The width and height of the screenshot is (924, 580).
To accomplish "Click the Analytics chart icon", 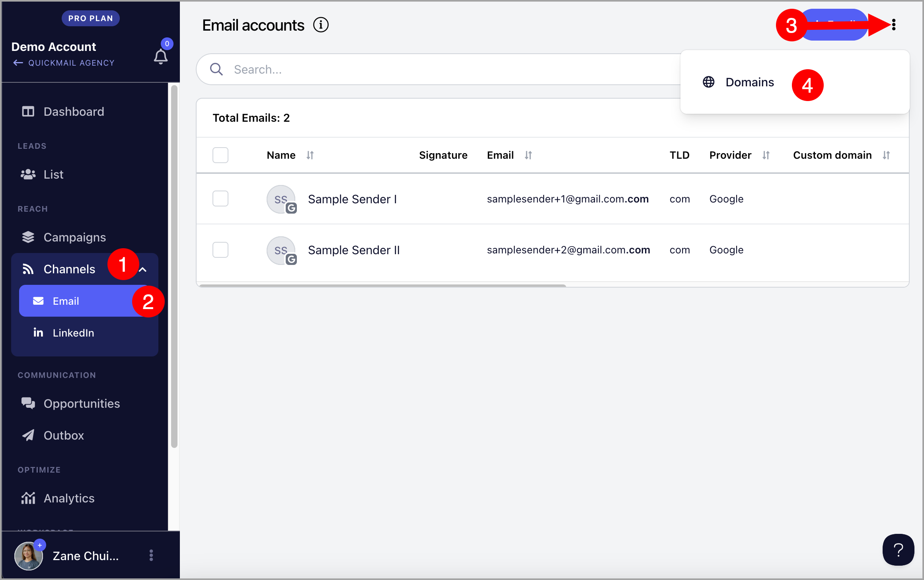I will click(x=28, y=498).
